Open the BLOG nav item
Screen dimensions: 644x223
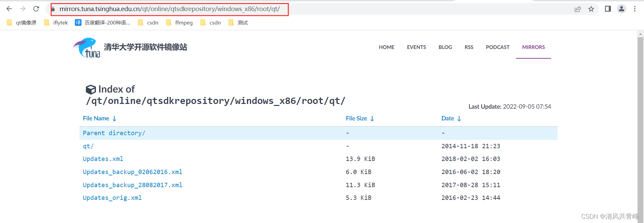(445, 47)
